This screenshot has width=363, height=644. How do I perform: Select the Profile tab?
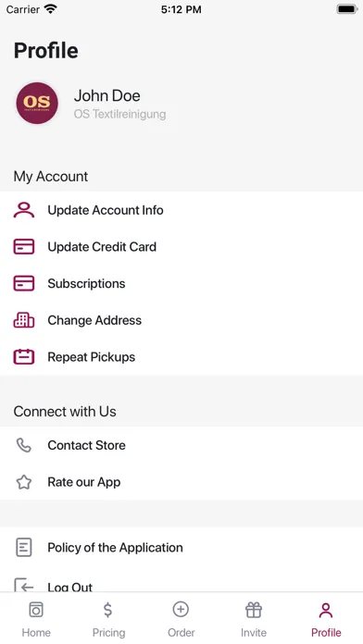coord(326,620)
